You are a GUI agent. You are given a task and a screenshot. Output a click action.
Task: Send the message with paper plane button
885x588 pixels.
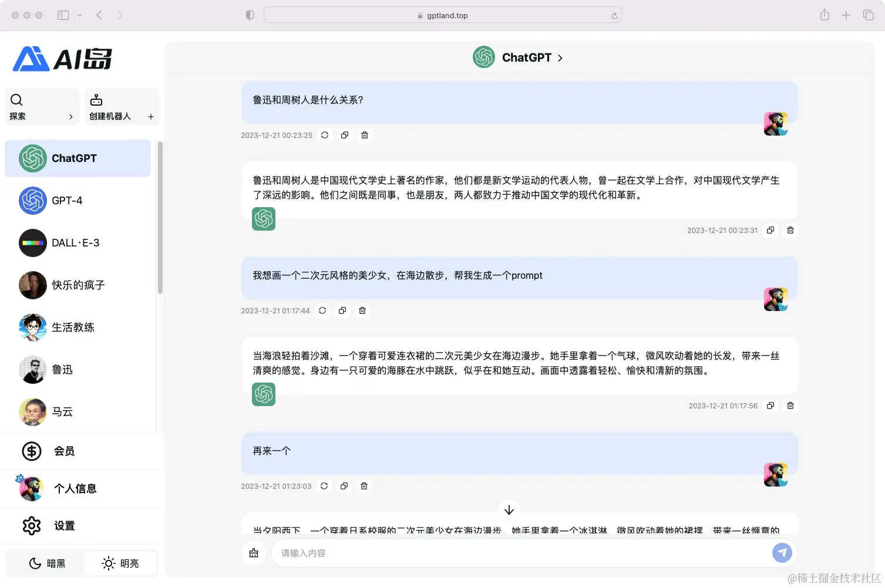click(782, 552)
